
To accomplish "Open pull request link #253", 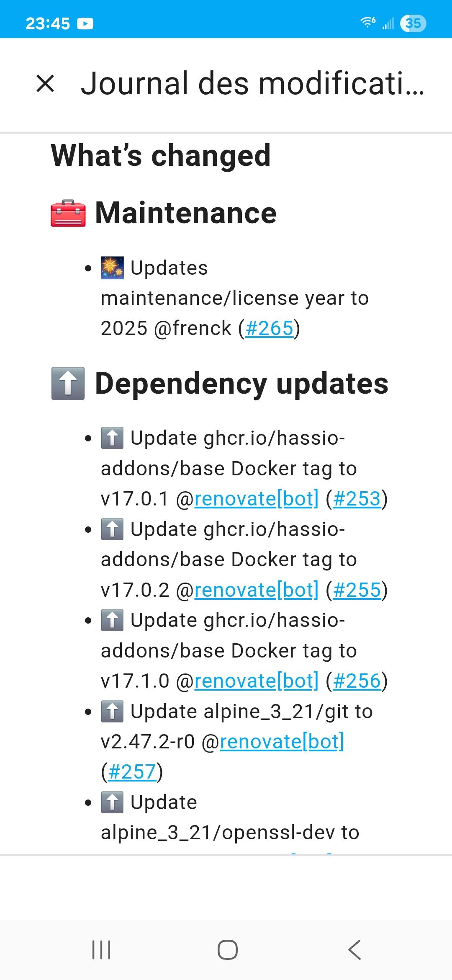I will pyautogui.click(x=357, y=498).
